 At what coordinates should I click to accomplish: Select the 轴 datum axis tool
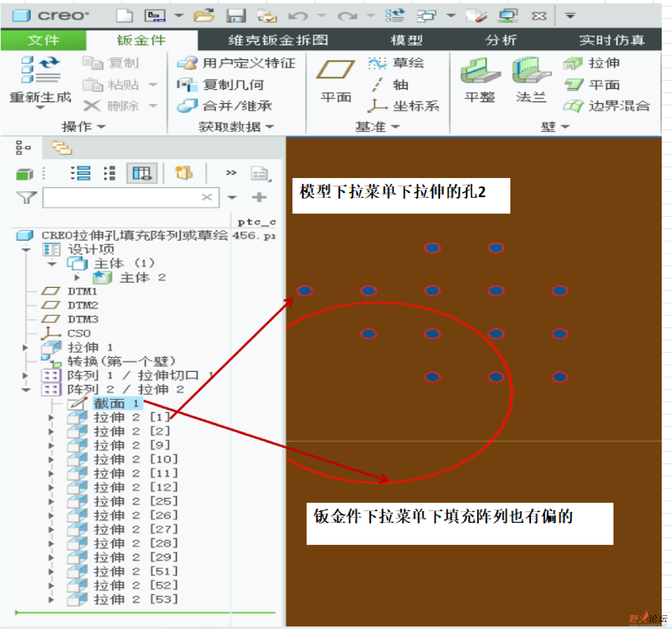[x=390, y=85]
